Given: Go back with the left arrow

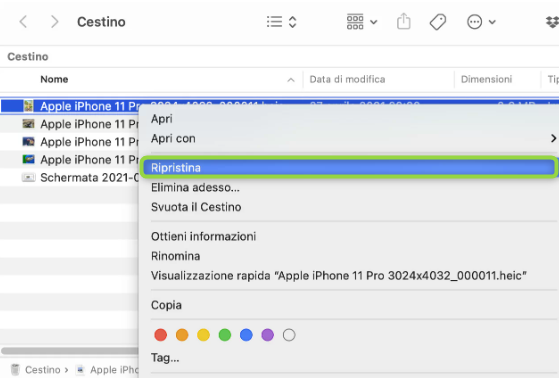Looking at the screenshot, I should pos(23,22).
